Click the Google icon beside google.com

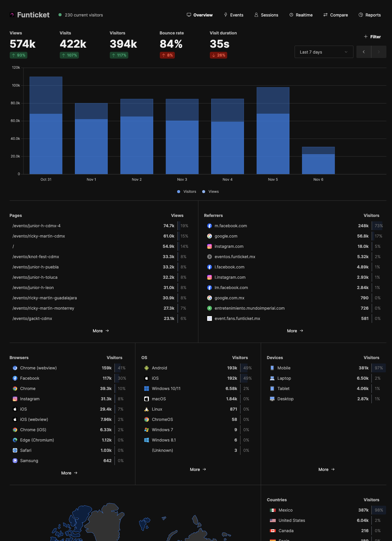click(209, 236)
